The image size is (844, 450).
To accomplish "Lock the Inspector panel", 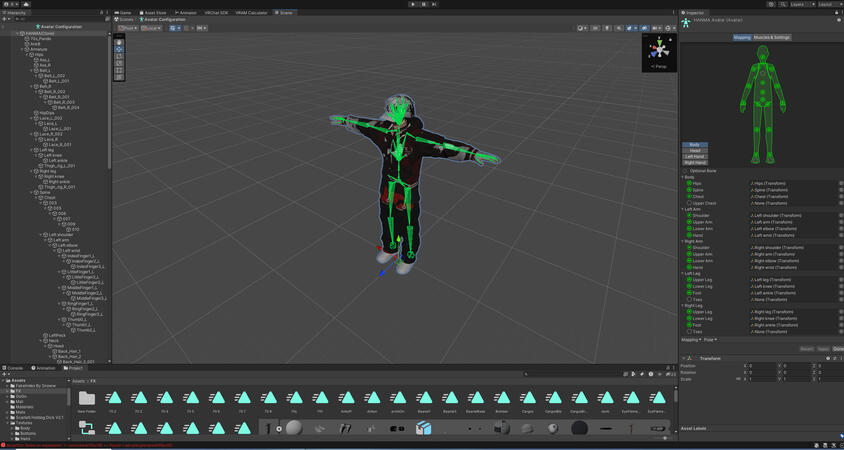I will click(835, 13).
